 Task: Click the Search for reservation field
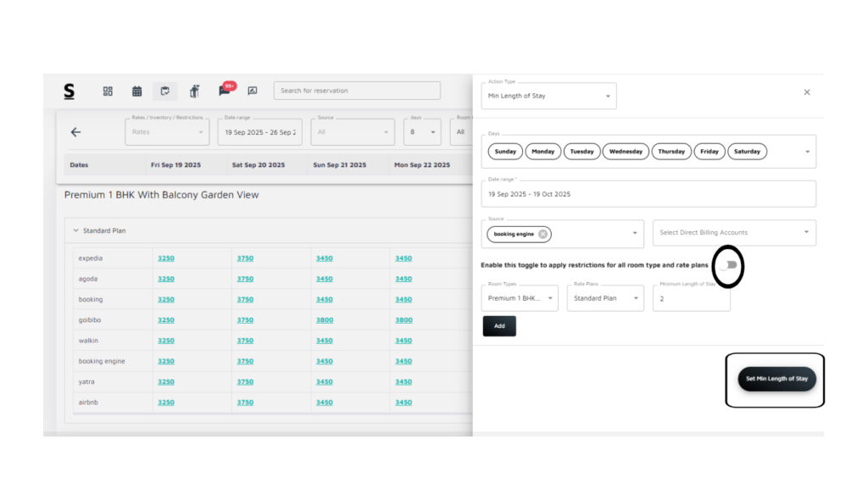[357, 91]
